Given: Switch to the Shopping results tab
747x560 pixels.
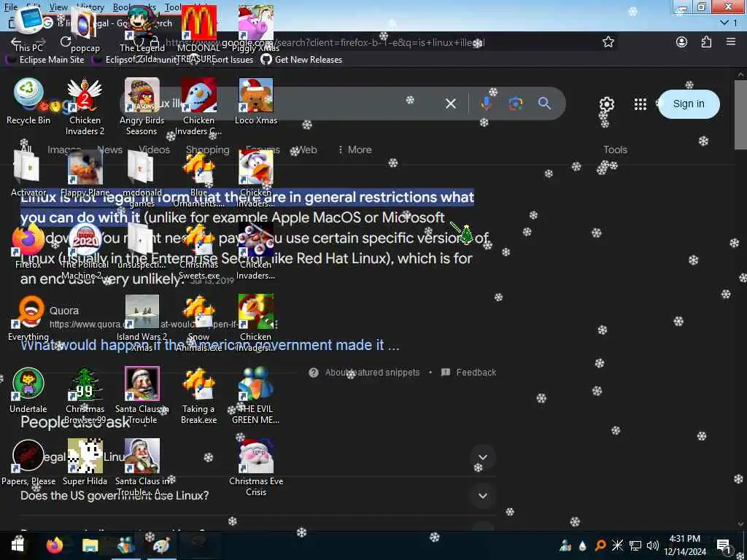Looking at the screenshot, I should coord(207,149).
